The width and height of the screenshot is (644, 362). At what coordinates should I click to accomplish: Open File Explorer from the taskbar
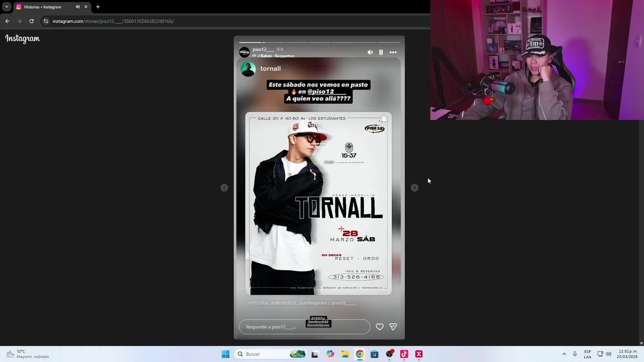point(345,354)
